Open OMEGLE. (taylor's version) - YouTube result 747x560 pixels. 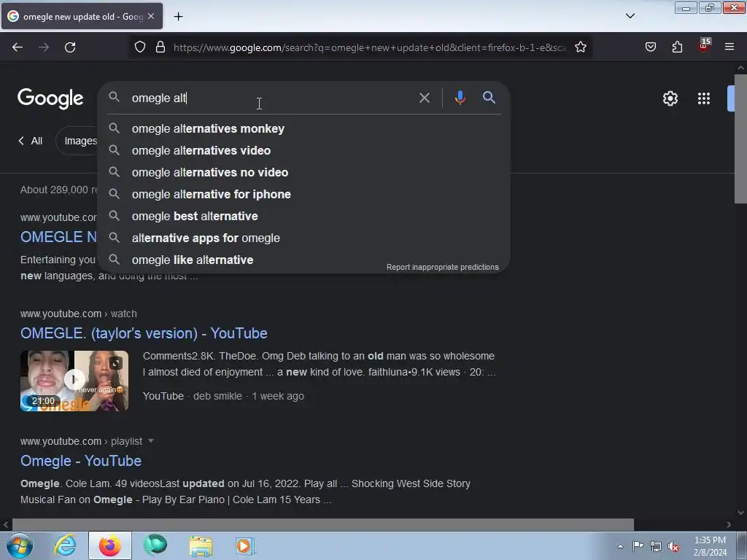(x=144, y=333)
